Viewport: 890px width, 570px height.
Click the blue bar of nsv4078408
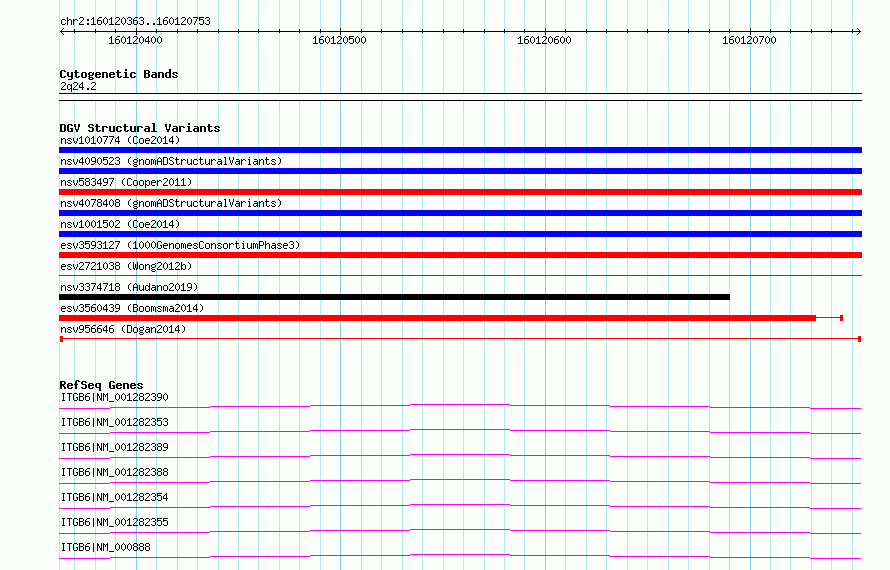tap(460, 213)
